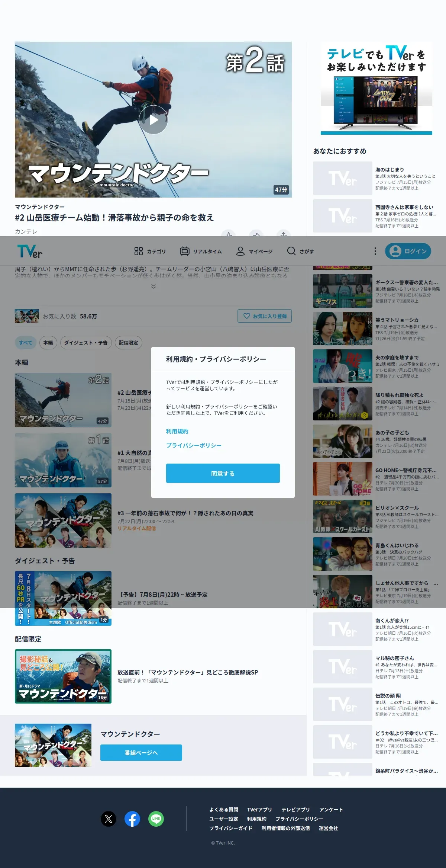Open the マウンテンドクター program thumbnail above footer
This screenshot has width=446, height=868.
(x=53, y=745)
